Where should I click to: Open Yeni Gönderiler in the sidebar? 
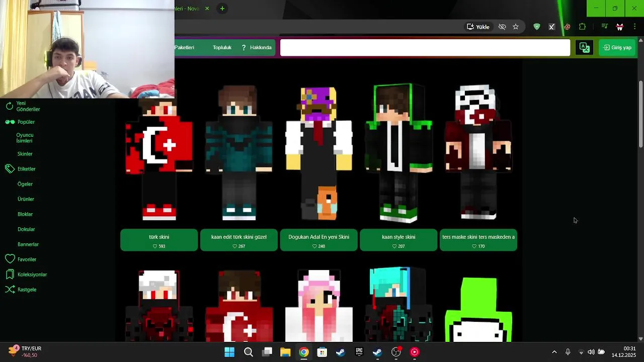tap(28, 106)
